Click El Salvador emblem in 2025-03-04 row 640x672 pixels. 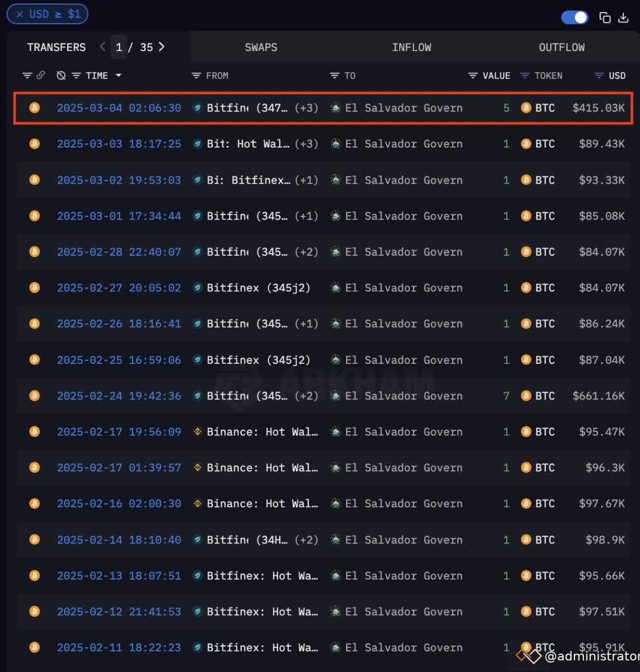click(335, 108)
